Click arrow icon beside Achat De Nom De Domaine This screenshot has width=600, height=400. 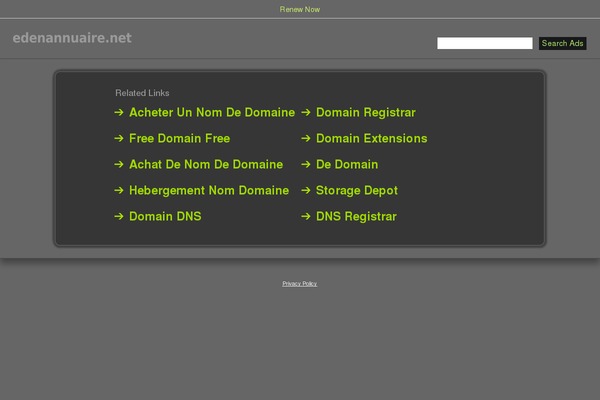click(119, 164)
